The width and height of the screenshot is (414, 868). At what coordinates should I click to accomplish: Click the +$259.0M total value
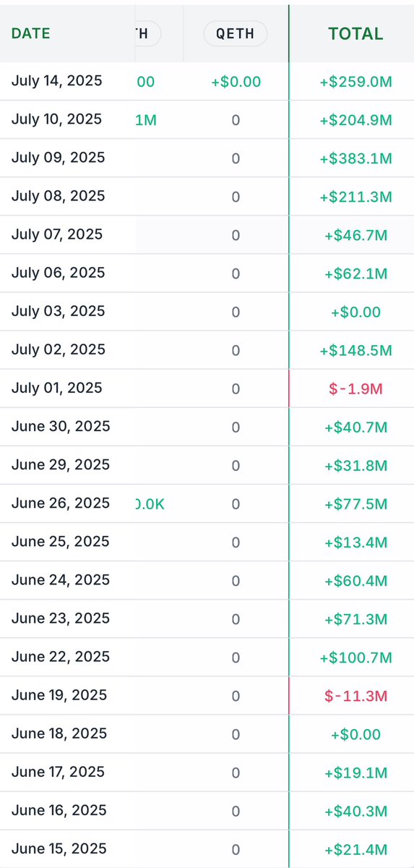[x=355, y=82]
